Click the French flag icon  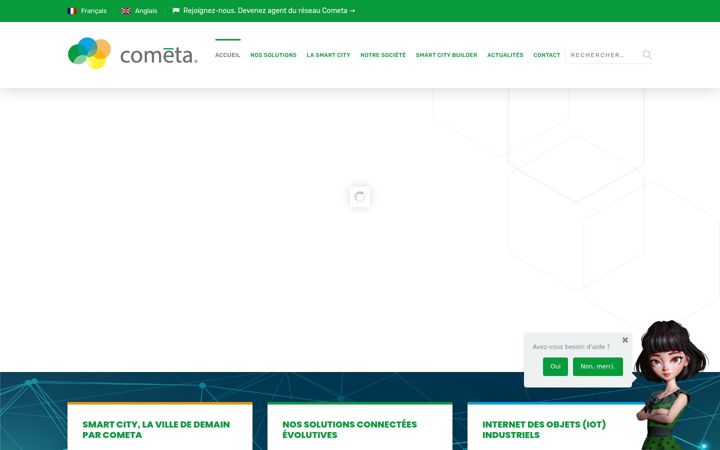[x=72, y=11]
